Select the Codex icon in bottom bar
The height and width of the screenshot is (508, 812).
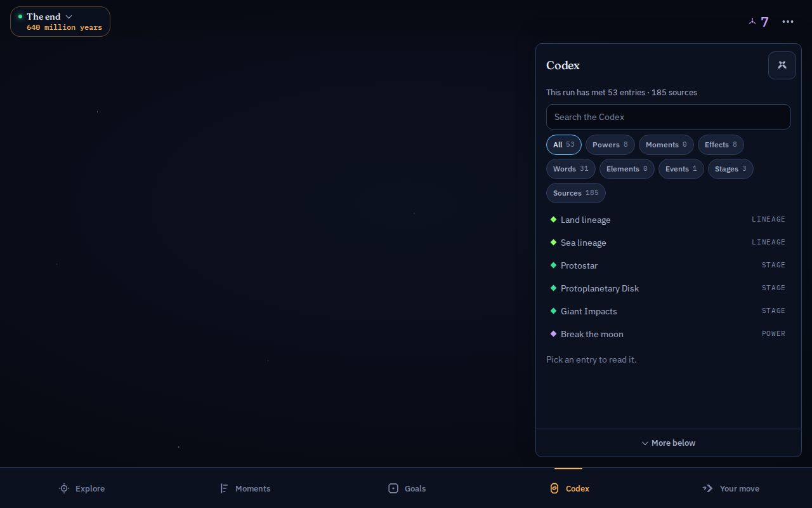click(x=554, y=488)
